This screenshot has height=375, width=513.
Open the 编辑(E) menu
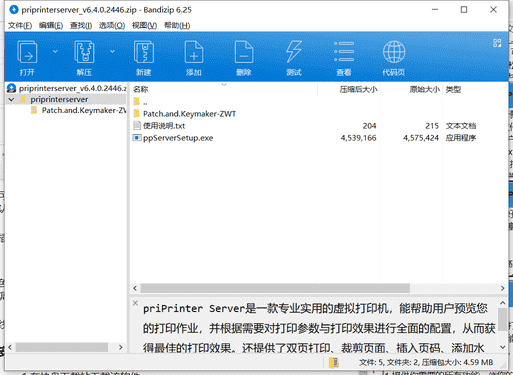[51, 25]
